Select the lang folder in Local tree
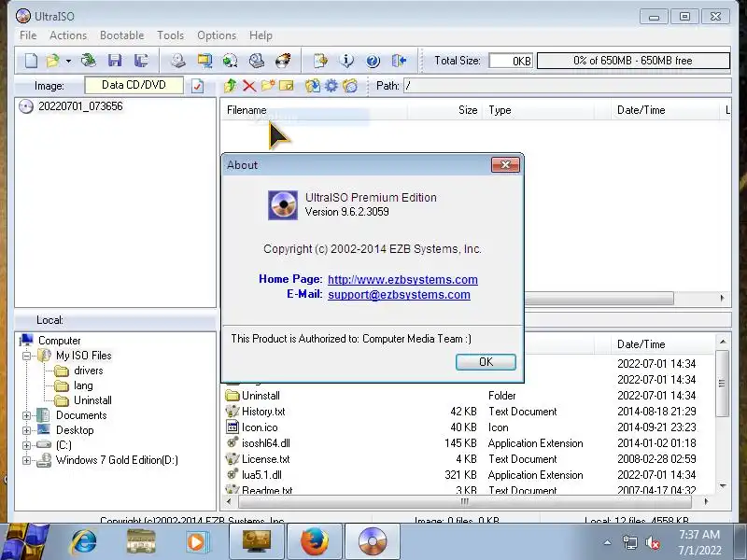 point(83,385)
